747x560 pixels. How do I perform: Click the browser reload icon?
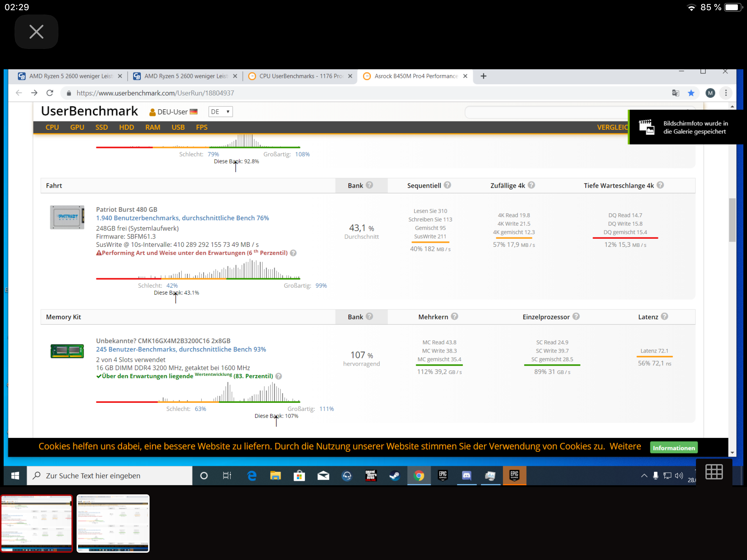pyautogui.click(x=50, y=93)
